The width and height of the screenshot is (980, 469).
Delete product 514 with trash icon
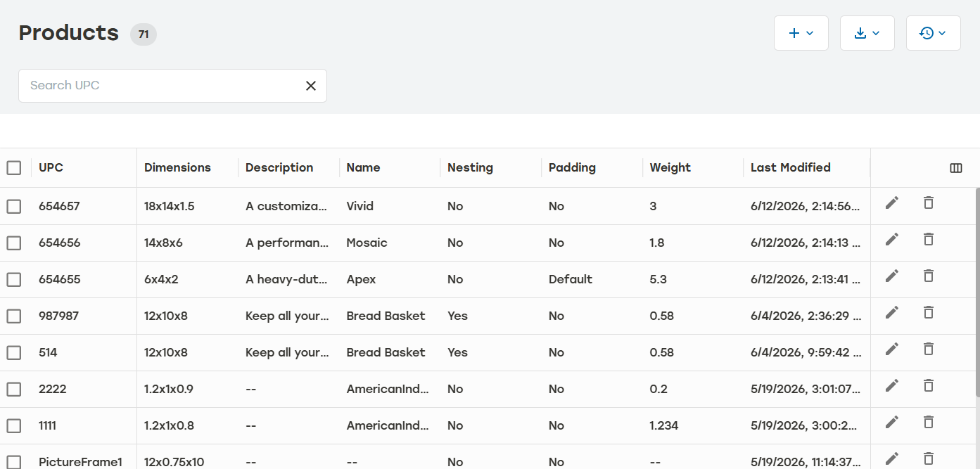click(929, 349)
